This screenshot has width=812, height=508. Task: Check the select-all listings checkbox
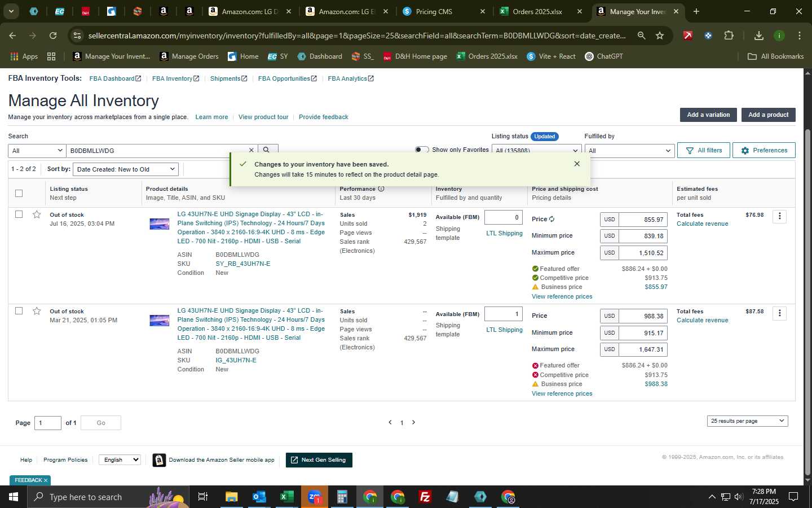point(19,193)
